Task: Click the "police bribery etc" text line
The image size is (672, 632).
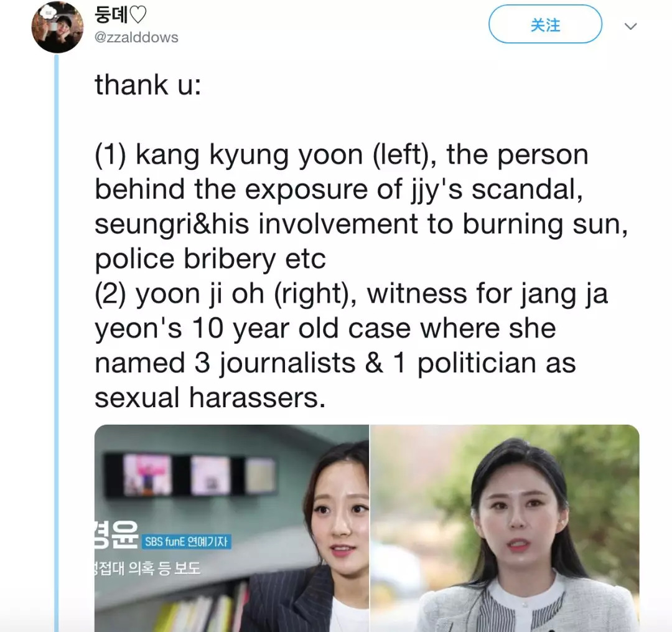Action: 210,260
